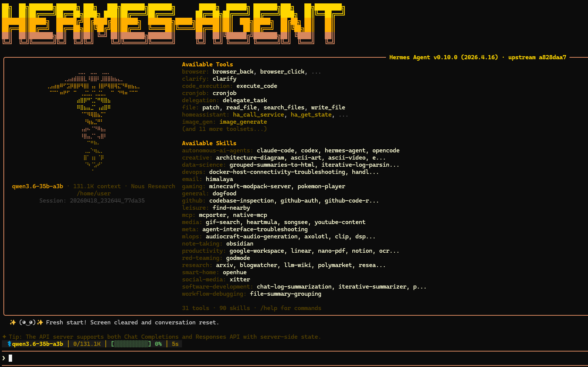
Task: Click the write_file tool name
Action: pos(328,107)
